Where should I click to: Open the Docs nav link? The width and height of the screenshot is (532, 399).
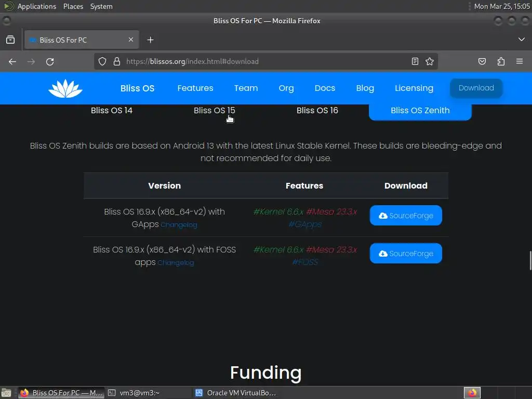[325, 88]
